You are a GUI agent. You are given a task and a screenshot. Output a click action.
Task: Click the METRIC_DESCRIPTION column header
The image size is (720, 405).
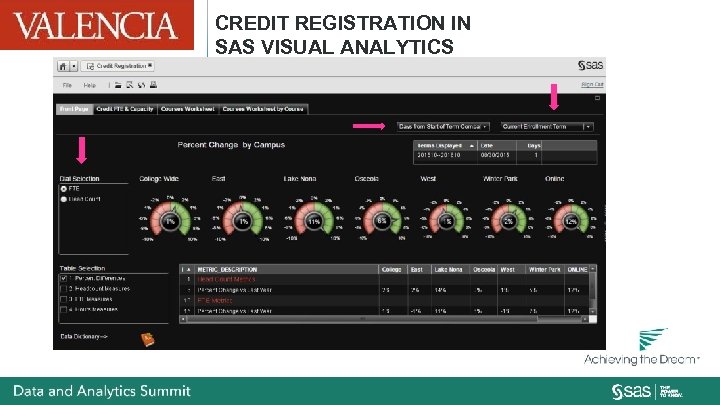286,270
